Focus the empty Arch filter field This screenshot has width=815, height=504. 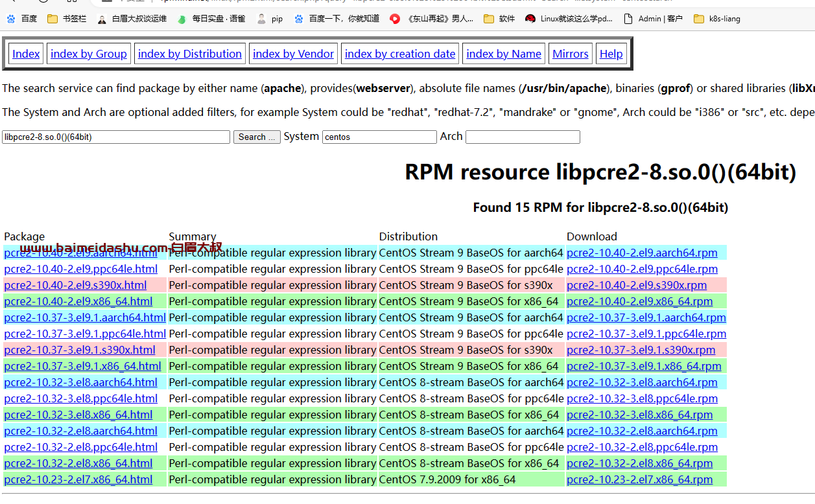click(523, 137)
